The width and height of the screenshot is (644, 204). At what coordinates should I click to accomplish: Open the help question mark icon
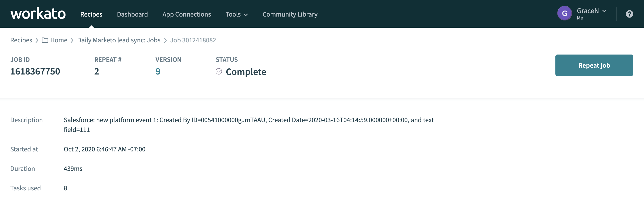pos(629,14)
